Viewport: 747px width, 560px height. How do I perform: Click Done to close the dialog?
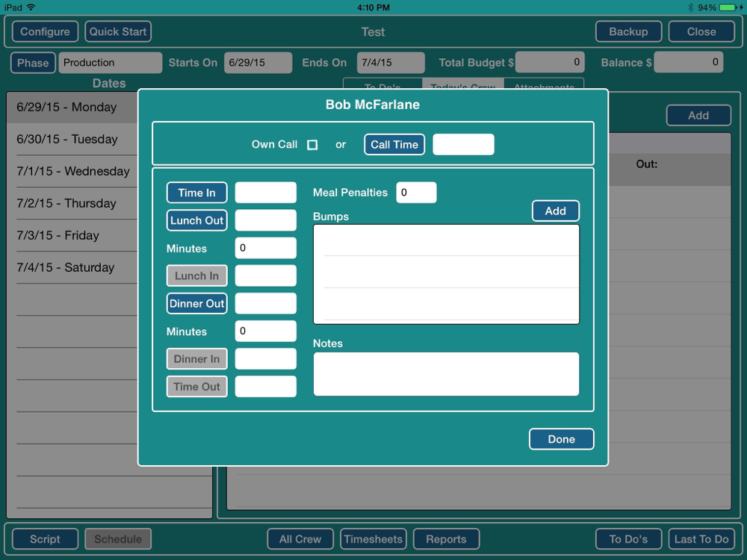coord(561,439)
